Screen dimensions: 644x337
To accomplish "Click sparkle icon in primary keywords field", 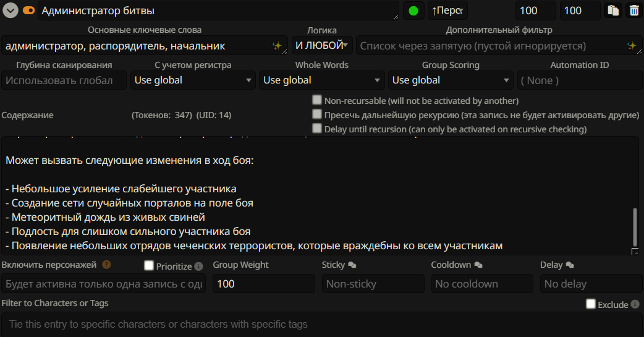I will 278,46.
